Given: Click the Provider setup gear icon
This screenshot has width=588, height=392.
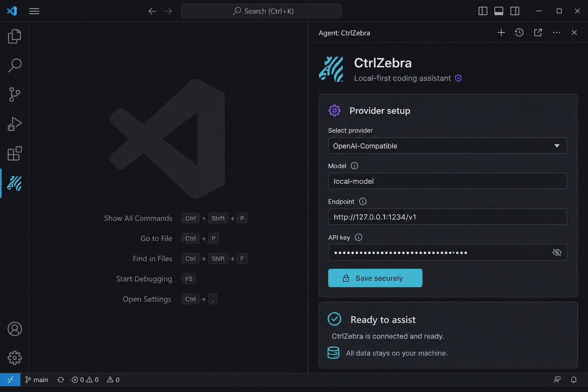Looking at the screenshot, I should pyautogui.click(x=334, y=111).
